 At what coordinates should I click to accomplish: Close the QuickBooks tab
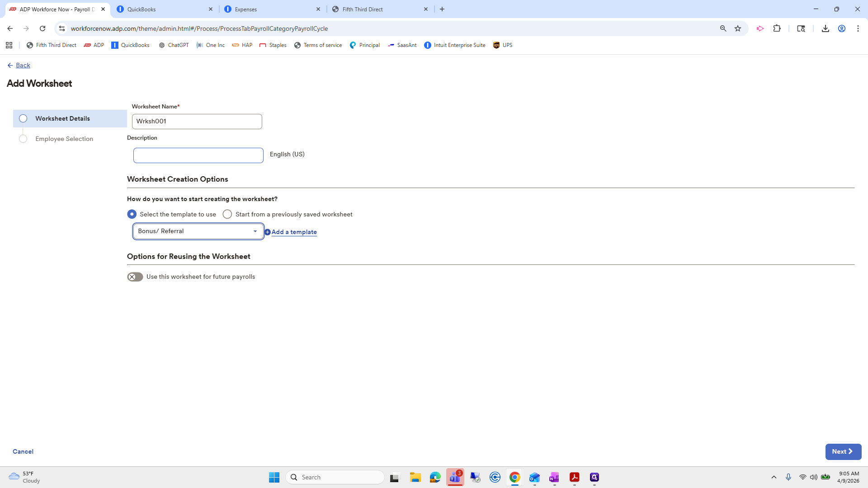click(211, 9)
